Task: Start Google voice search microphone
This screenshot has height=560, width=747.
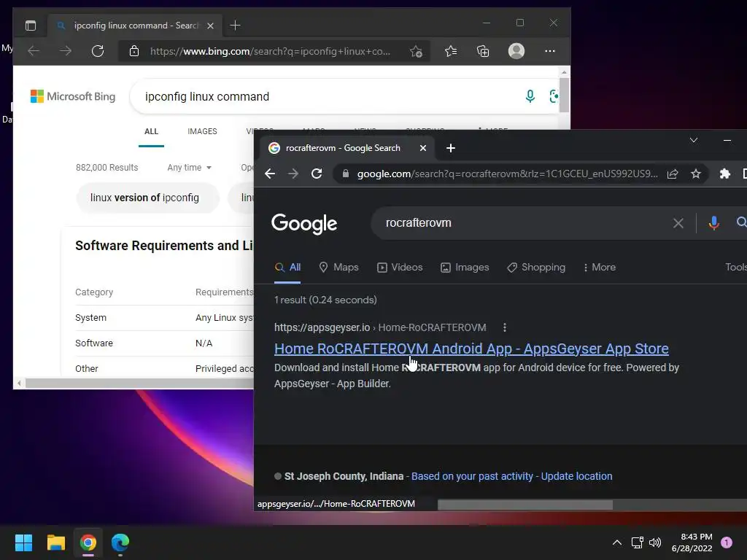Action: (713, 223)
